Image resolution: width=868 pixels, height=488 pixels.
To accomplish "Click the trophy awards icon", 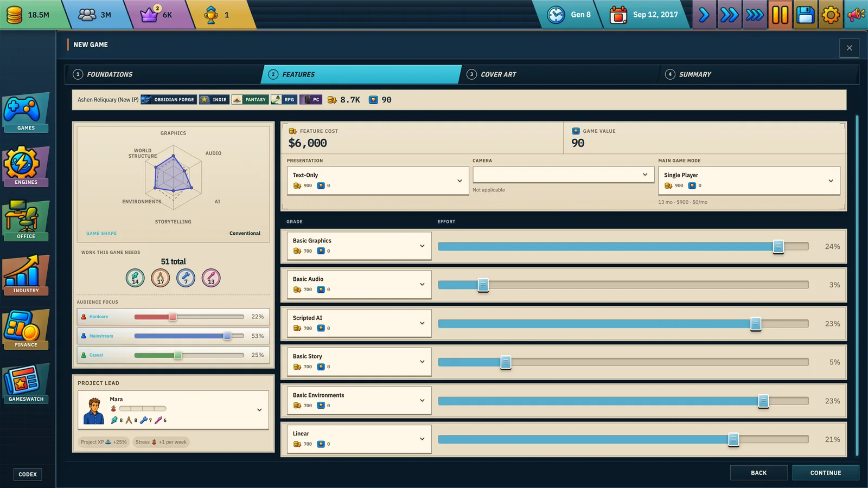I will click(211, 15).
